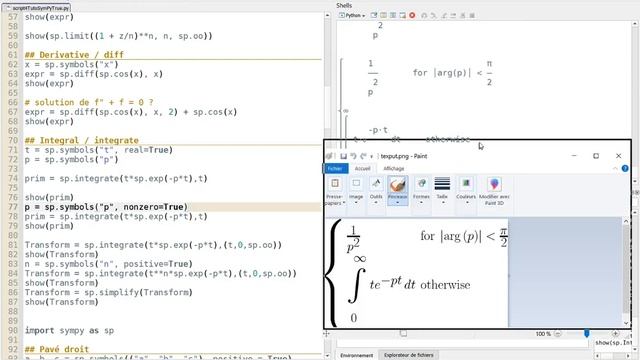Click 'import sympy as sp' on line 90
Screen dimensions: 640x360
[69, 331]
